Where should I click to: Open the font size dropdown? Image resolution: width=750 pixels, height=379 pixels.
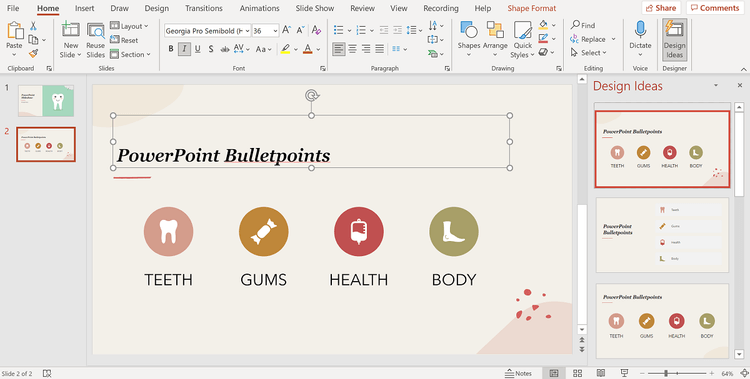[x=276, y=31]
